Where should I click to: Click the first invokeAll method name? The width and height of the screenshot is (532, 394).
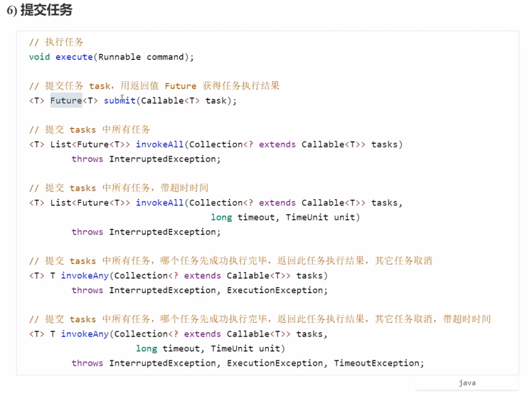159,144
